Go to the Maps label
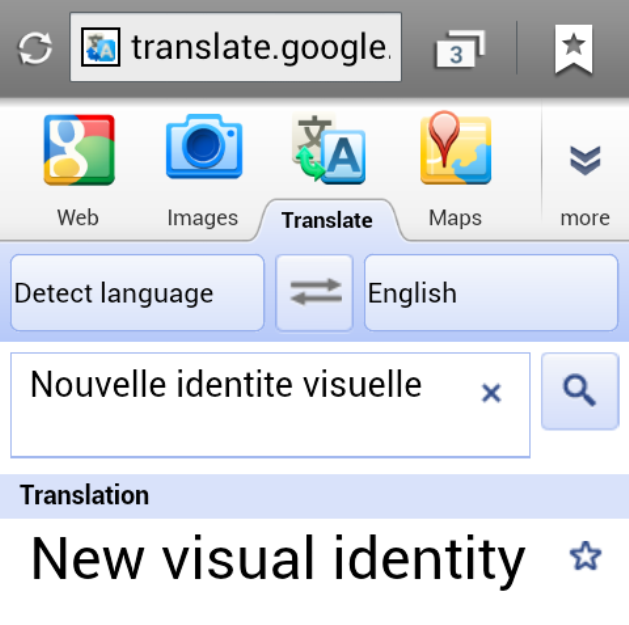This screenshot has width=629, height=625. (455, 219)
